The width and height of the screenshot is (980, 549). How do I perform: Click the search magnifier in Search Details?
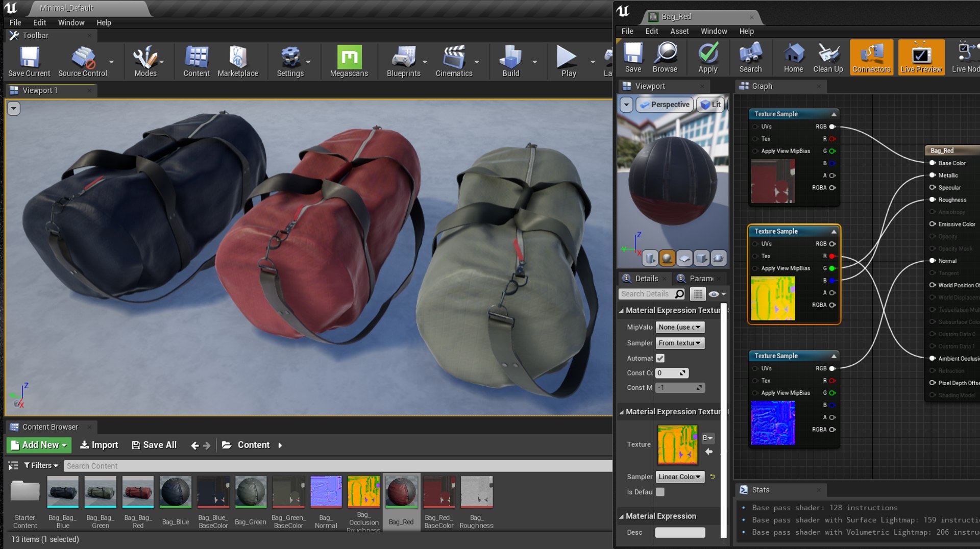coord(679,294)
